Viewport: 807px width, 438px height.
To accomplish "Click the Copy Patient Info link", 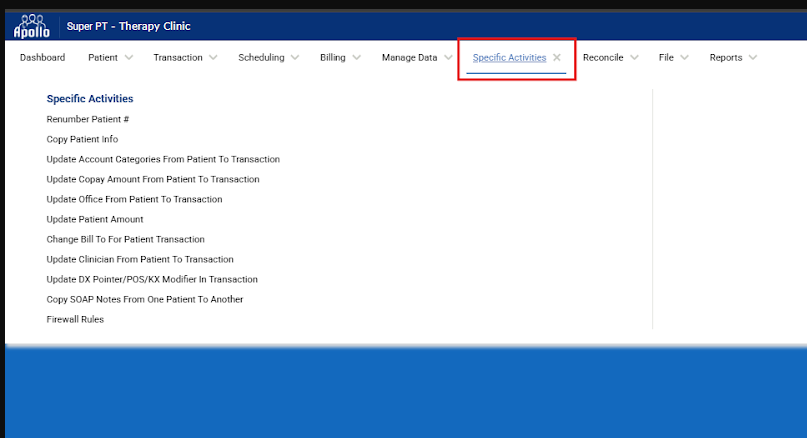I will (82, 140).
